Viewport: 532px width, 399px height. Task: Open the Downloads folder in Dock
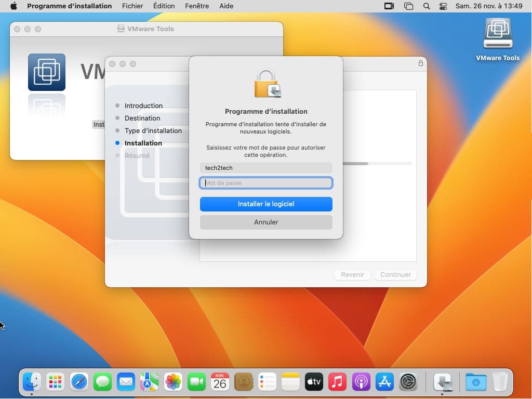[x=476, y=382]
